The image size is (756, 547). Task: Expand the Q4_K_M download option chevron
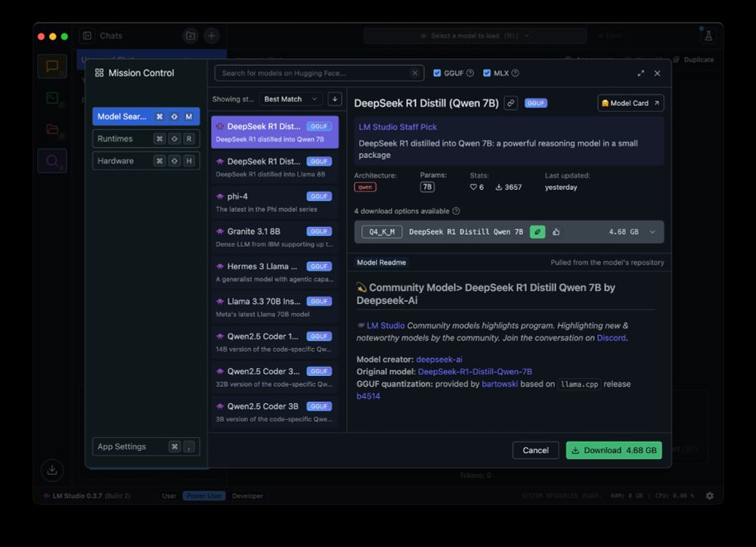652,232
